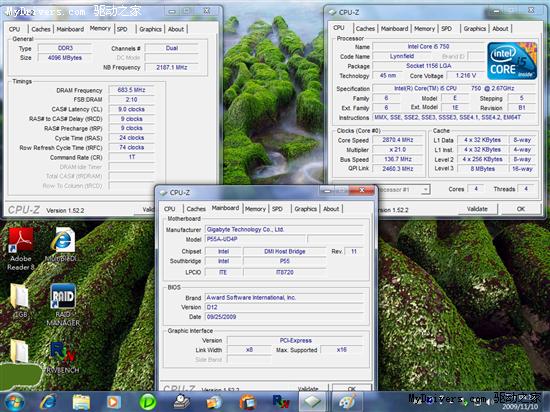Open the 1GB folder on the desktop

pyautogui.click(x=19, y=300)
